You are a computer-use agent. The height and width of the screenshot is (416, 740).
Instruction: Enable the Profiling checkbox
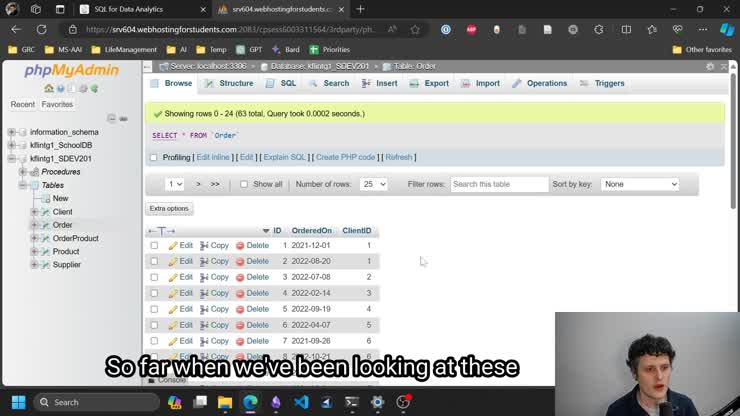pos(154,158)
